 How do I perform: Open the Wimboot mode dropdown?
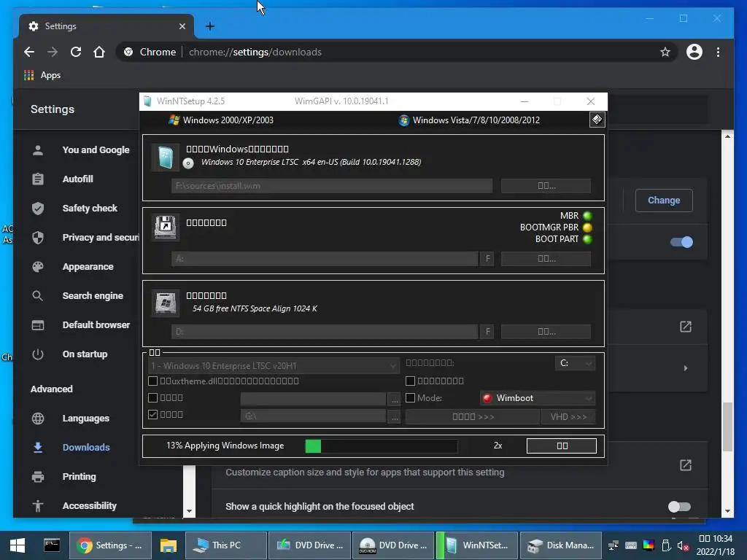point(538,398)
